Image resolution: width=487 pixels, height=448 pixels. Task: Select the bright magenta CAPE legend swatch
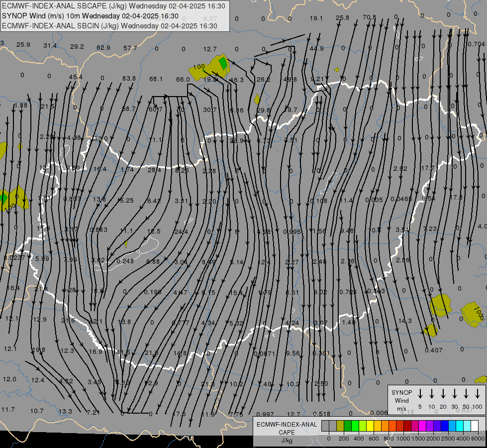pos(422,426)
